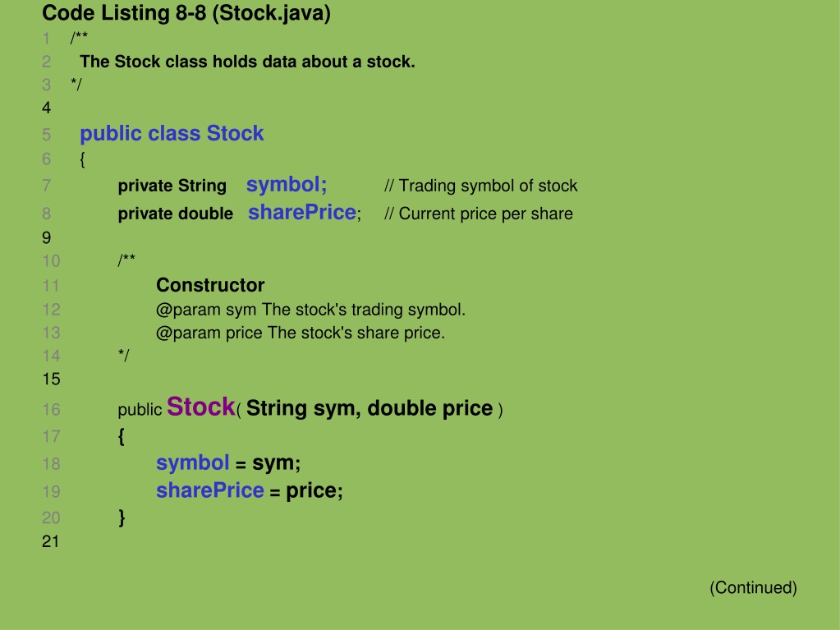Click the '@param sym' documentation line
Image resolution: width=840 pixels, height=630 pixels.
click(310, 309)
